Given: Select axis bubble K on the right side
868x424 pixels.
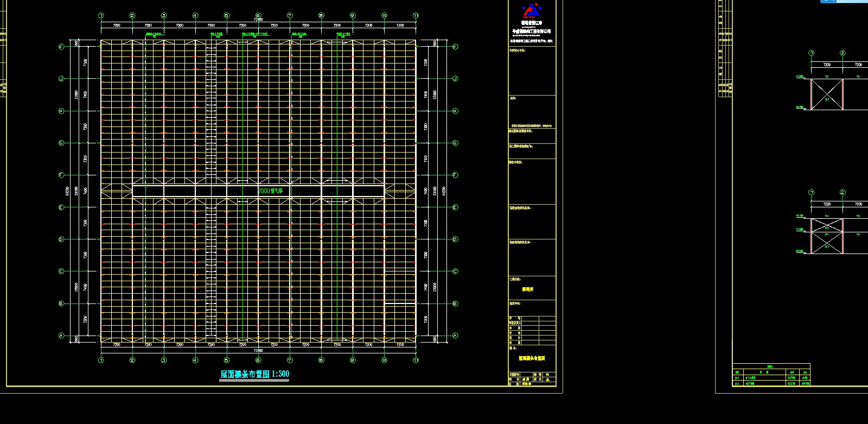Looking at the screenshot, I should pos(455,47).
